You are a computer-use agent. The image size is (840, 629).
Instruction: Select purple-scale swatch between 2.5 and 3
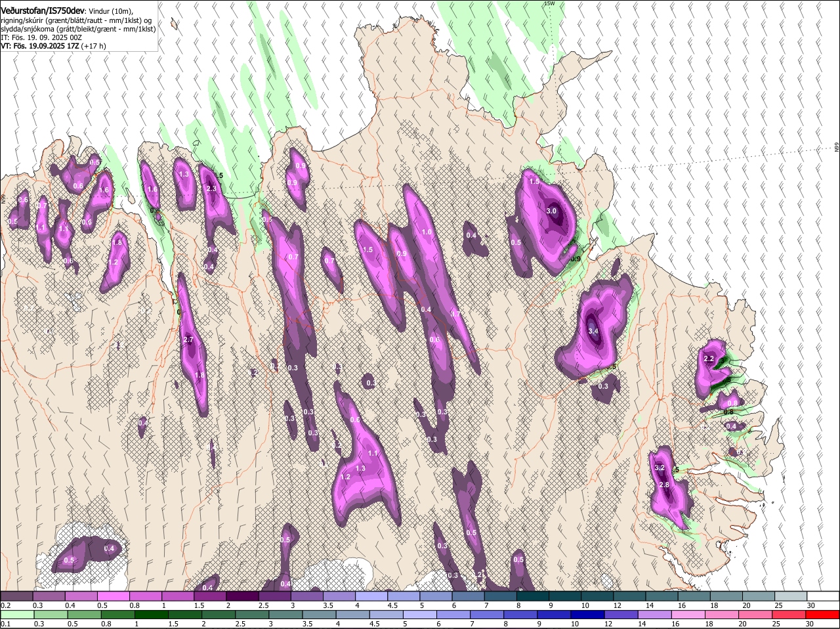pyautogui.click(x=274, y=596)
